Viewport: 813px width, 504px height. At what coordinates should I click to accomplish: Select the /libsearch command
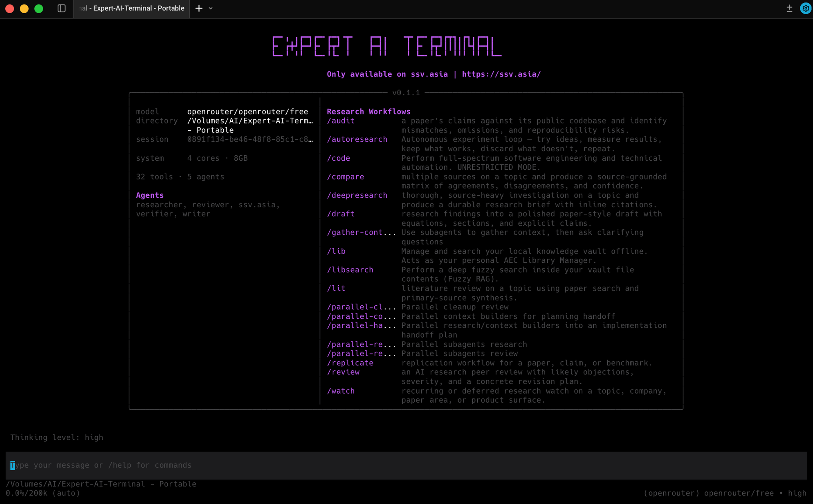point(350,270)
